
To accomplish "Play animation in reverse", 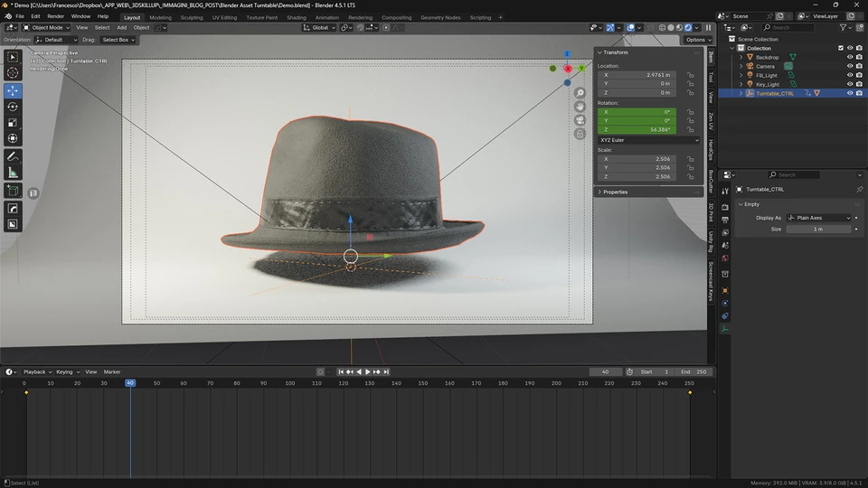I will click(359, 371).
